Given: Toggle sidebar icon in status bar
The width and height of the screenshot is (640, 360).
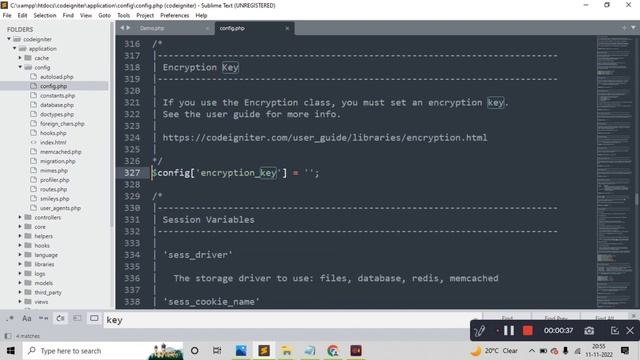Looking at the screenshot, I should [8, 336].
